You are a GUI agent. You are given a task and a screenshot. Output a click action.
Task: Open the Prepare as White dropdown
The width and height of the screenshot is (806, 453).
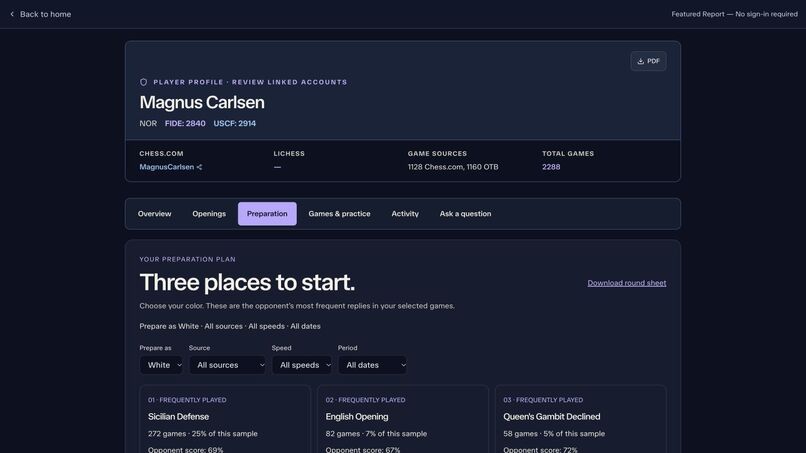point(161,365)
